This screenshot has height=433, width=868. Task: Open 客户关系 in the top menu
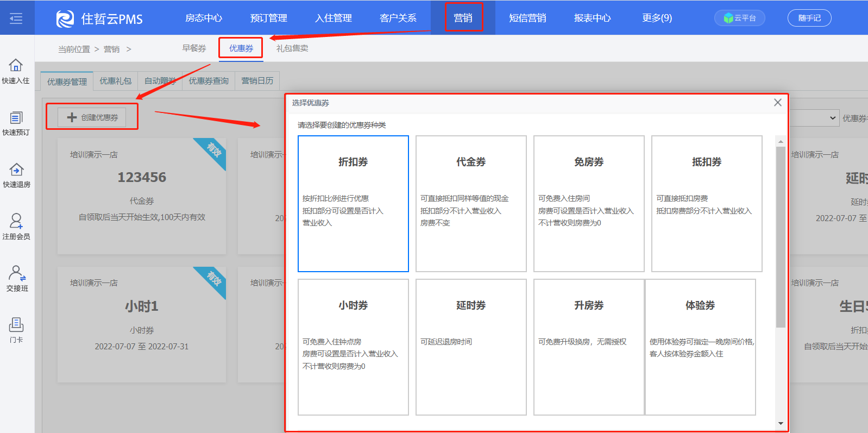click(x=398, y=18)
